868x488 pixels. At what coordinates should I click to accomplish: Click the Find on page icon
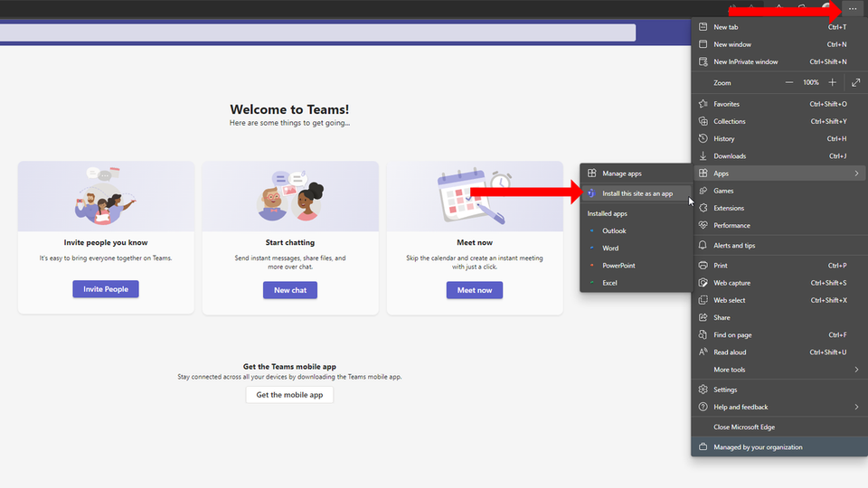click(x=703, y=334)
